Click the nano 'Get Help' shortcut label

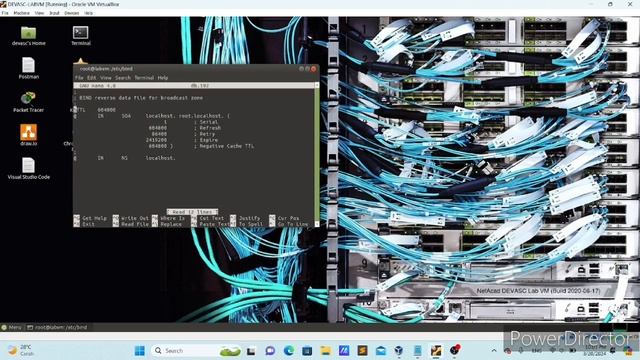pos(94,218)
